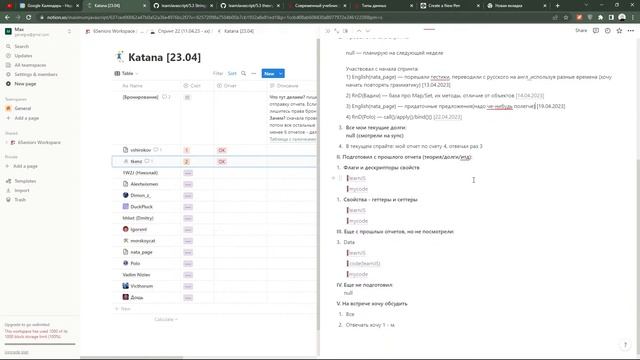Open the collapsed breadcrumb ellipsis
The image size is (640, 360).
tap(142, 31)
